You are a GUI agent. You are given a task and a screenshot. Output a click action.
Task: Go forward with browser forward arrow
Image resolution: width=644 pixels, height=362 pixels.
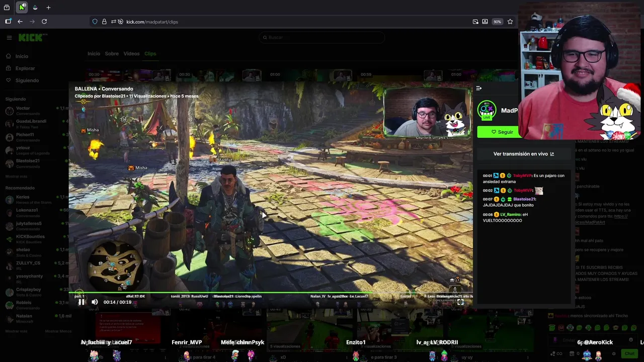click(32, 22)
